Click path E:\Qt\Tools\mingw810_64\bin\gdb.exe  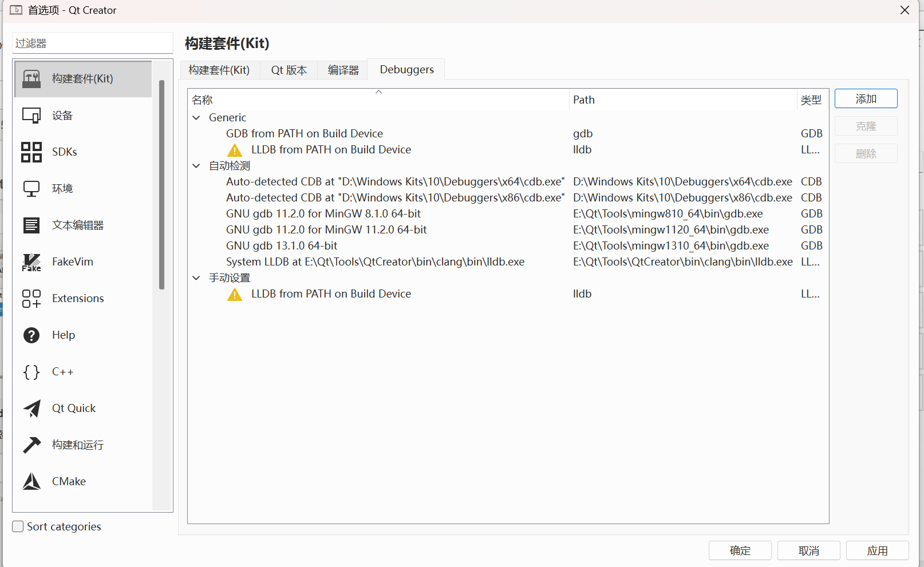(668, 214)
